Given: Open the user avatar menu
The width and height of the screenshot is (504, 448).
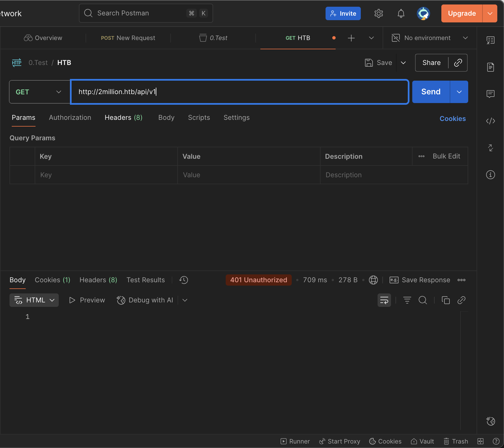Looking at the screenshot, I should pos(423,13).
